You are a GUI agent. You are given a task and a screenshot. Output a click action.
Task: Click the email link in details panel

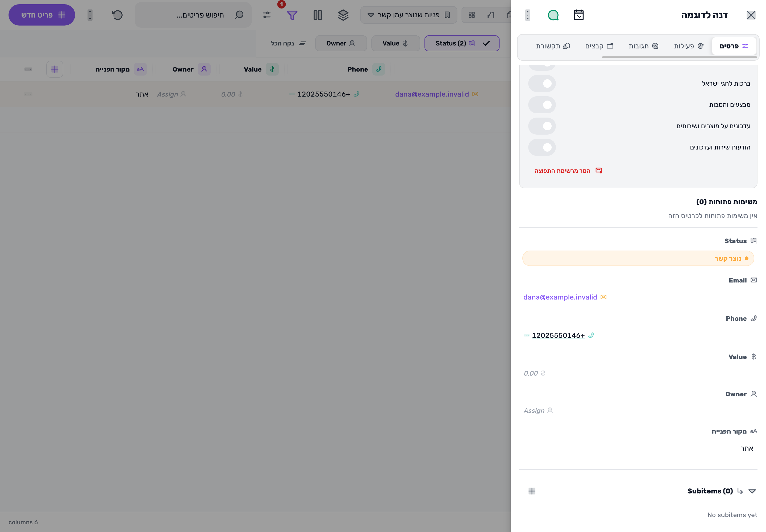560,297
